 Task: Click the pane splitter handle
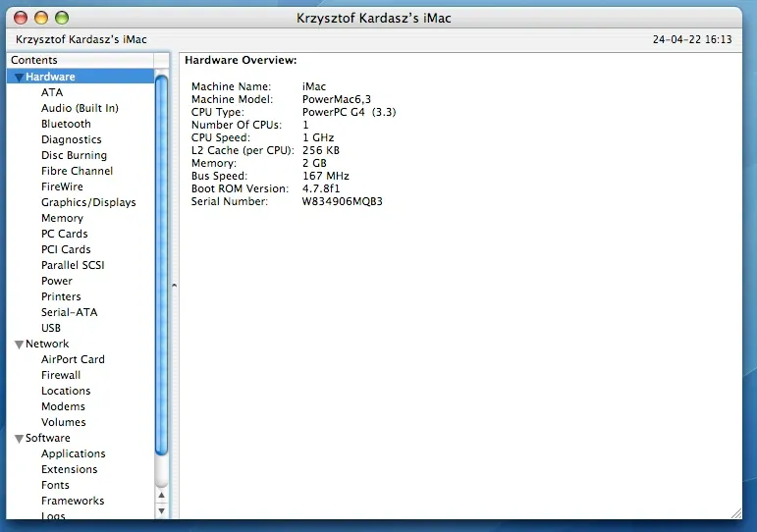click(175, 286)
